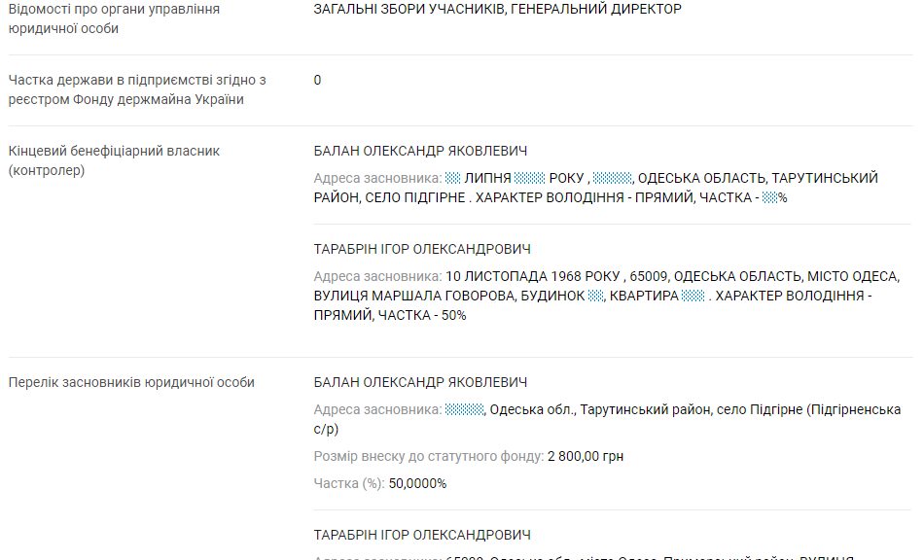Viewport: 924px width, 560px height.
Task: Click 'Адреса засновника:' label under Тарабрін beneficiary
Action: [x=377, y=276]
